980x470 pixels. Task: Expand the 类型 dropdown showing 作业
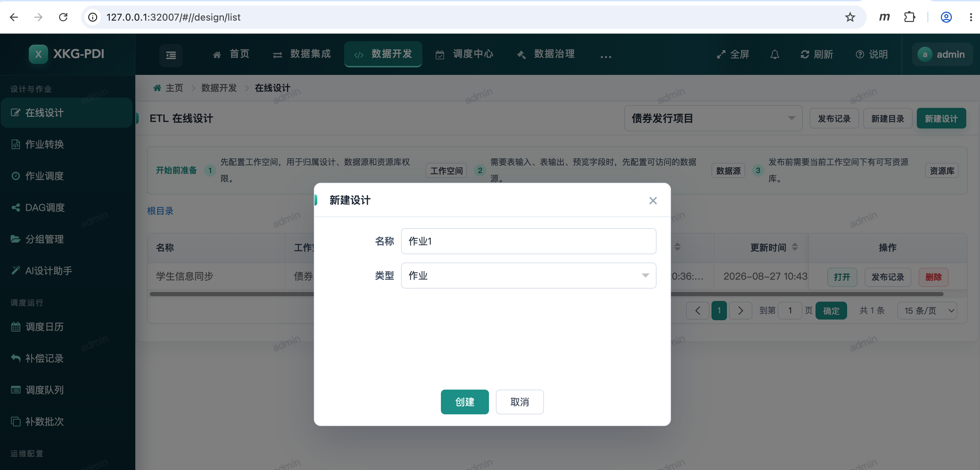(528, 276)
